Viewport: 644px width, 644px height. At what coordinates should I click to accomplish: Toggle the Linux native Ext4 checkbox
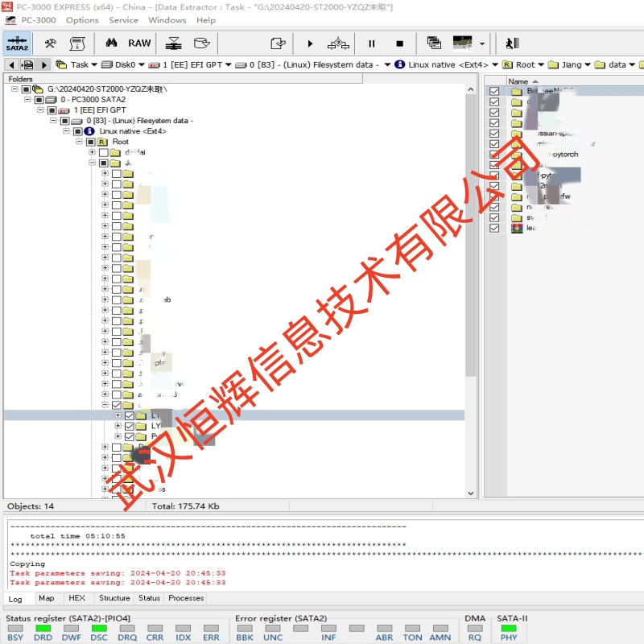(x=77, y=131)
